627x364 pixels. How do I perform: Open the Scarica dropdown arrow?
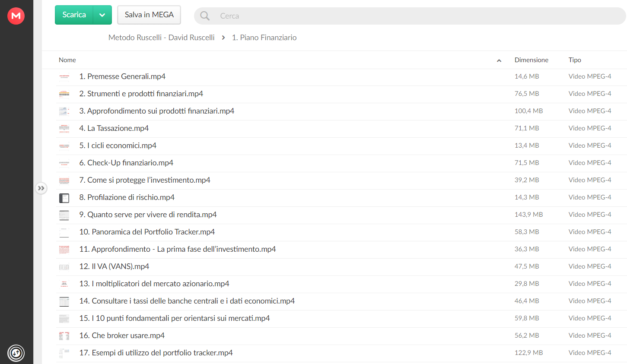pos(102,15)
